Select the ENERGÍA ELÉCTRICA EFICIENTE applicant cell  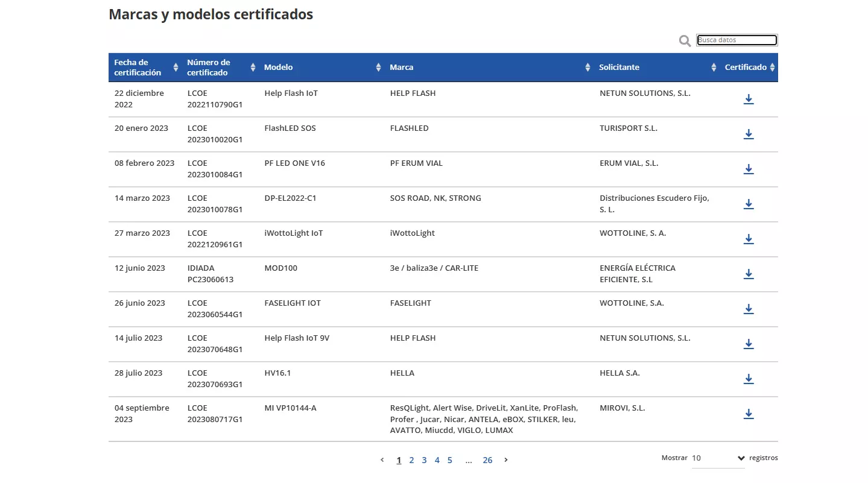[638, 274]
